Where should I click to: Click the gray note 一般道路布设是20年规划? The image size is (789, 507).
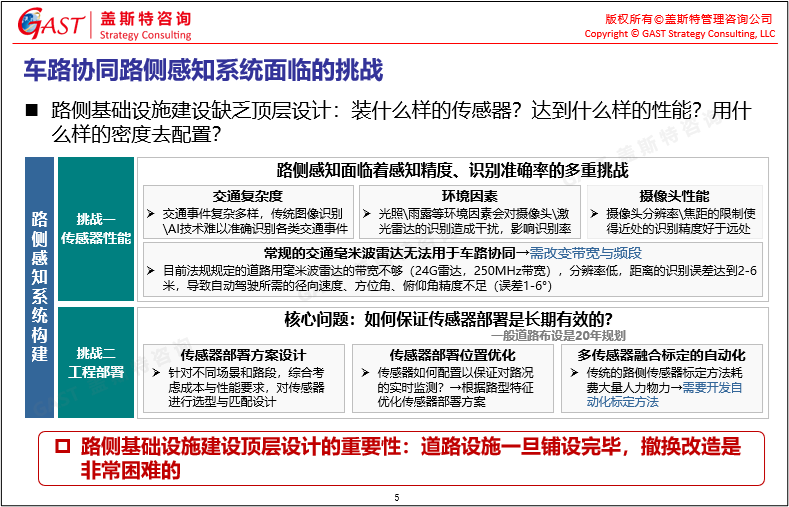(x=556, y=336)
